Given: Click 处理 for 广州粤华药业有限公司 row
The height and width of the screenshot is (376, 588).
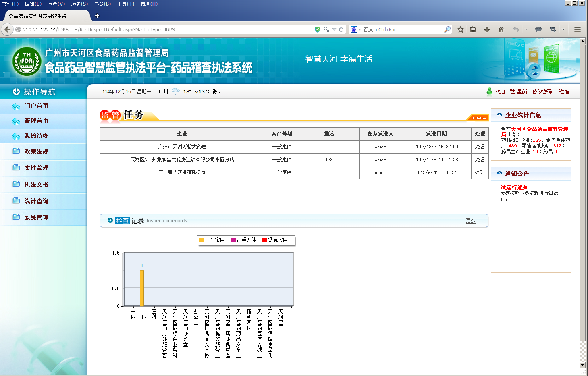Looking at the screenshot, I should pyautogui.click(x=480, y=172).
